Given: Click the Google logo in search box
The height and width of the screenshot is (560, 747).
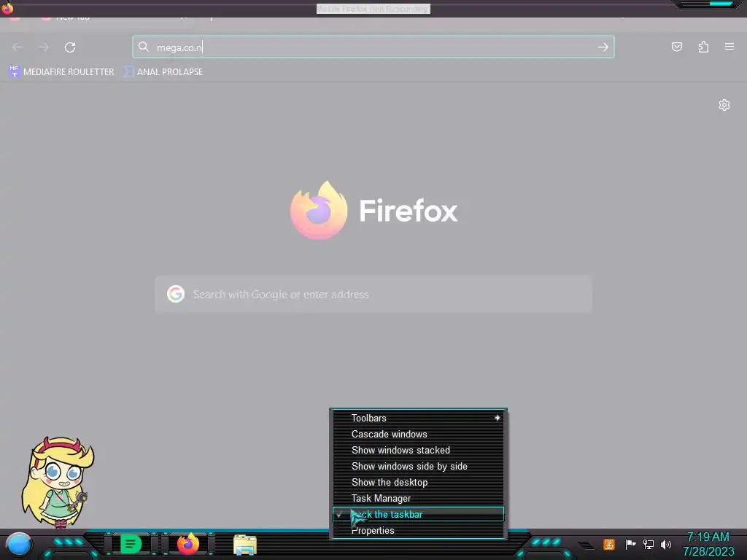Looking at the screenshot, I should (176, 295).
